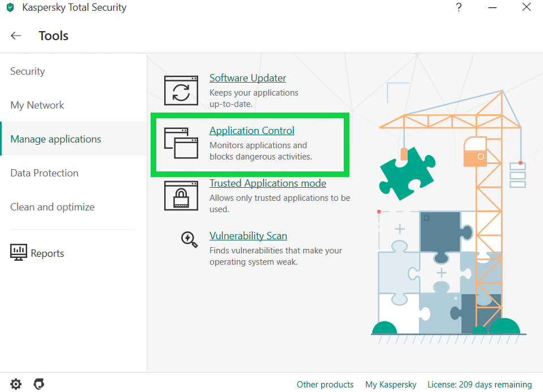
Task: Close the Kaspersky Total Security window
Action: click(x=527, y=7)
